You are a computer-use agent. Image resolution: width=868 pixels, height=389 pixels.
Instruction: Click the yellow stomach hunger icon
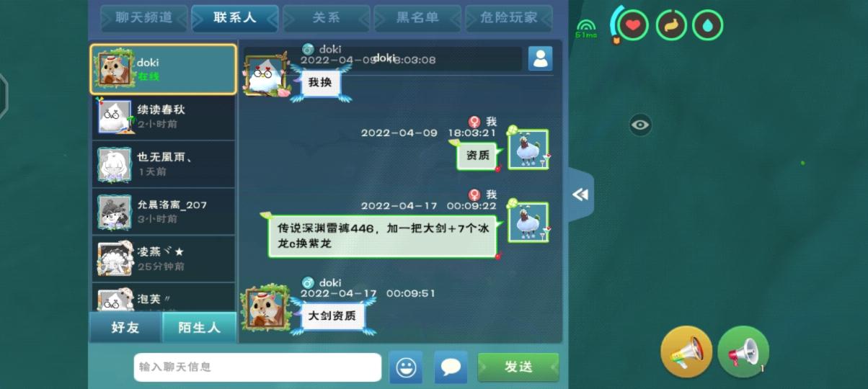point(671,25)
